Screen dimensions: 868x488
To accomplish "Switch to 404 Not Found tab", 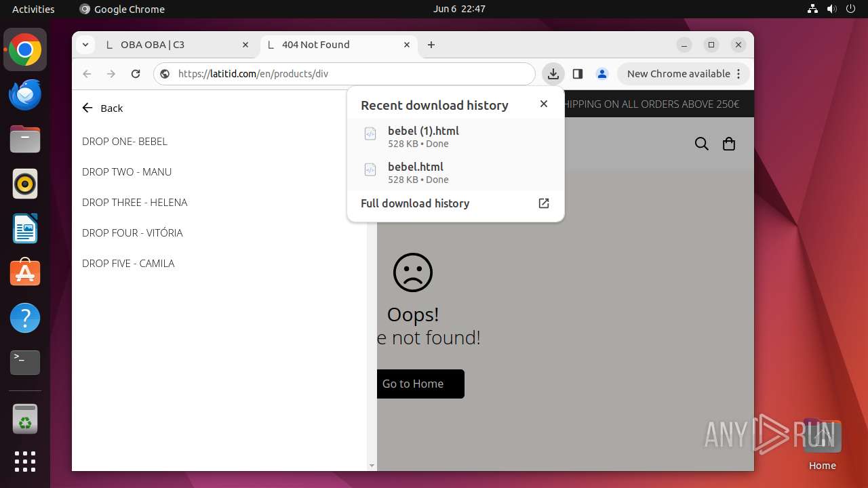I will (338, 45).
